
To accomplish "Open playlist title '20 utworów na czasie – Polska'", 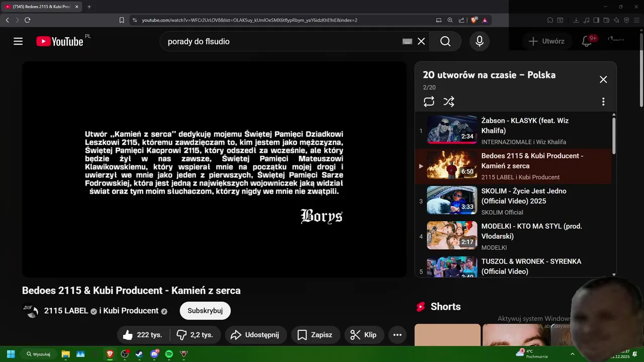I will (489, 75).
